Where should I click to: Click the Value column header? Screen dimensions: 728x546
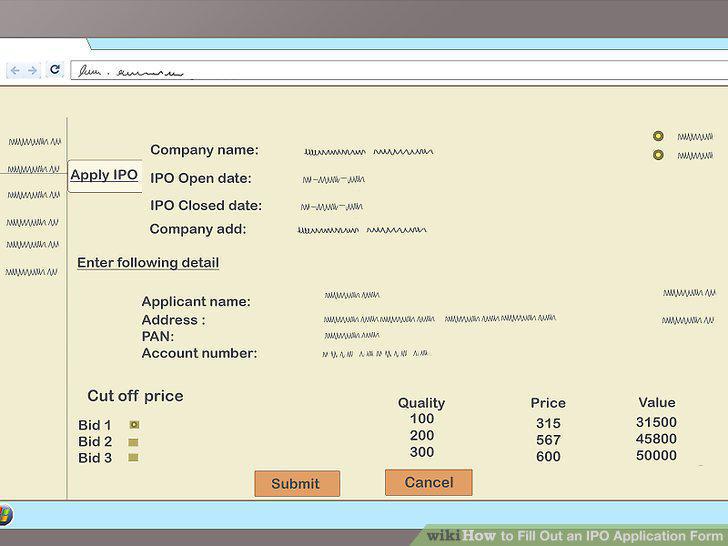[x=656, y=403]
